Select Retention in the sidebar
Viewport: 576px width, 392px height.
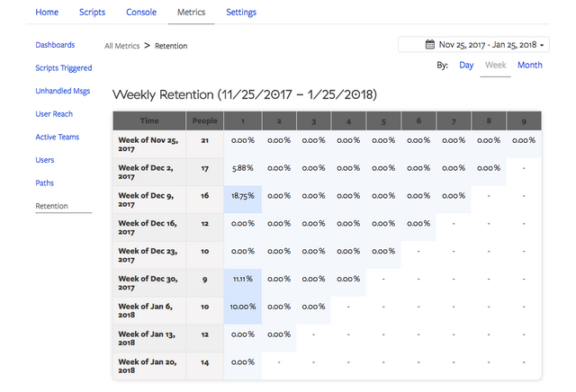[x=51, y=206]
